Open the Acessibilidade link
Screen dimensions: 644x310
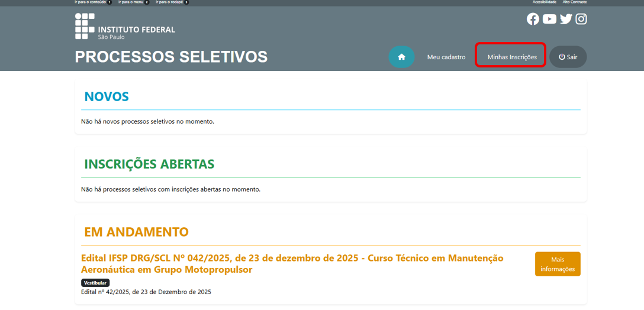pos(545,2)
